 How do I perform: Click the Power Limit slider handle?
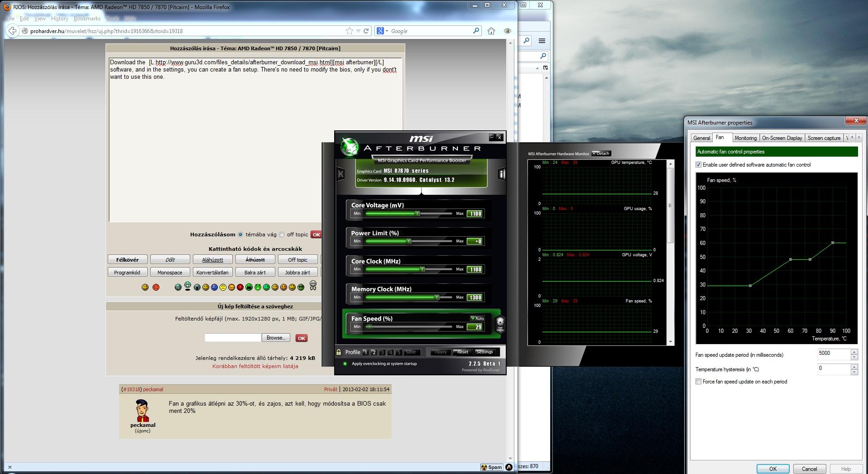coord(408,241)
